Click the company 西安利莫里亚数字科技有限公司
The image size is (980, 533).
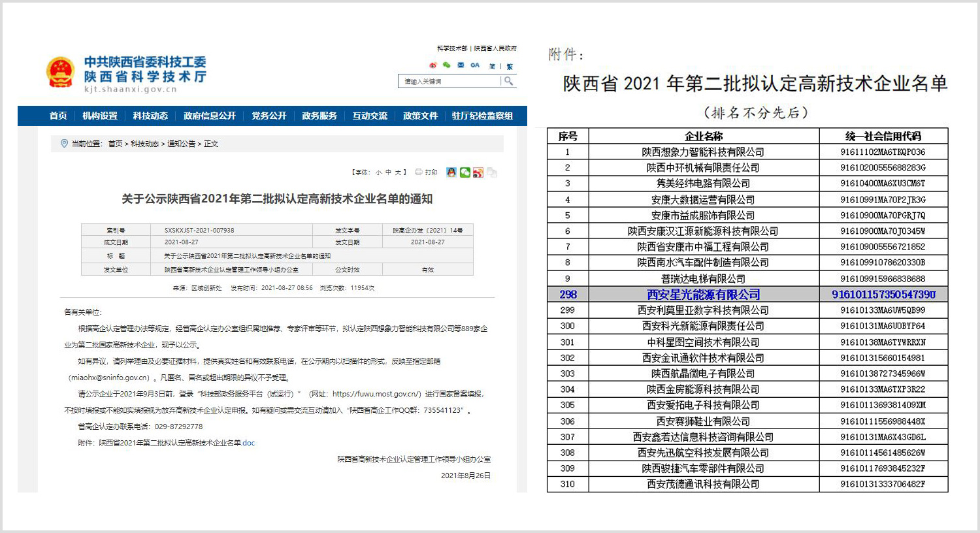703,310
